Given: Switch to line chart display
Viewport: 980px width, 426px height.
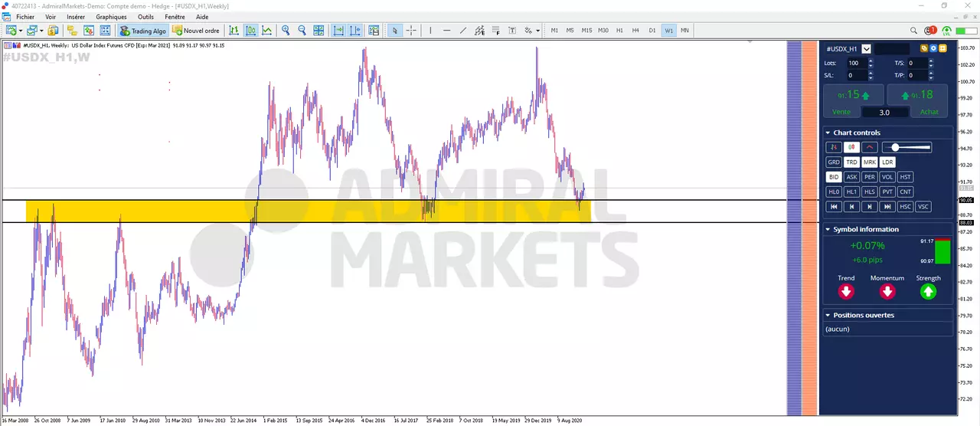Looking at the screenshot, I should [x=266, y=31].
